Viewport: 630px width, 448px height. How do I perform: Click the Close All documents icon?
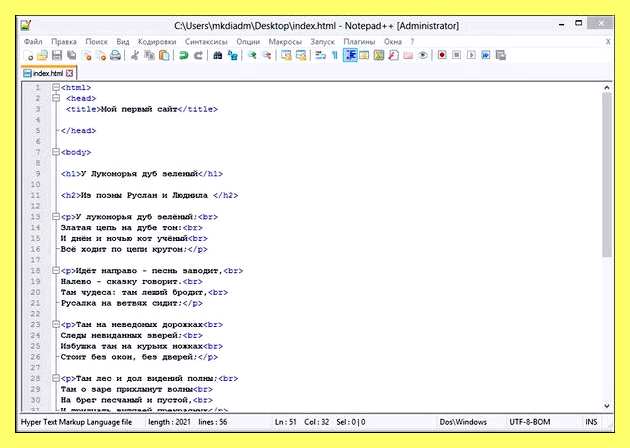[101, 55]
